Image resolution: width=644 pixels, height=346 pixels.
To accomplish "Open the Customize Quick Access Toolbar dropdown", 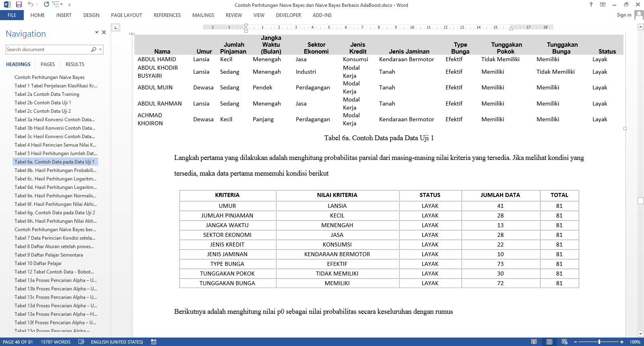I will click(x=69, y=5).
